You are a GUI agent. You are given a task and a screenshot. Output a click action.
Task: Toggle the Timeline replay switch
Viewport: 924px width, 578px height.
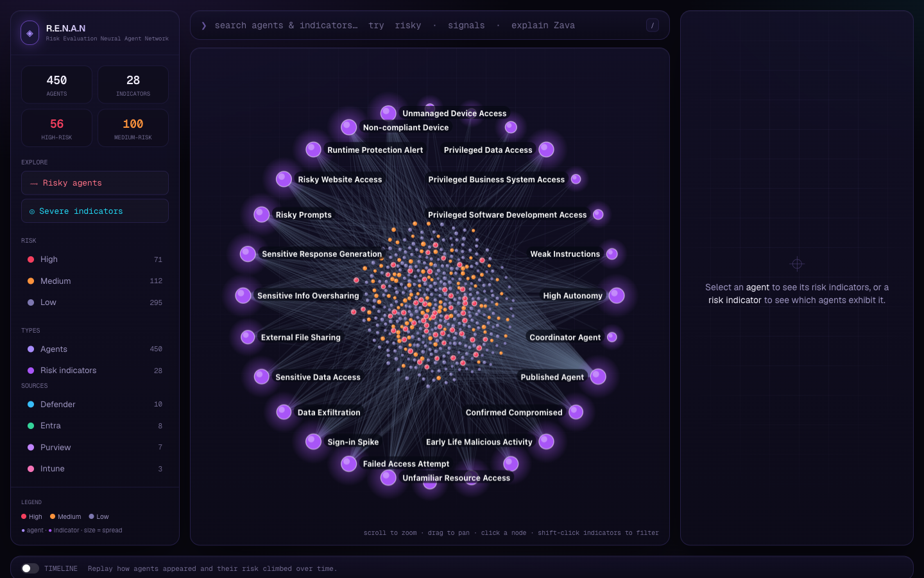point(30,568)
